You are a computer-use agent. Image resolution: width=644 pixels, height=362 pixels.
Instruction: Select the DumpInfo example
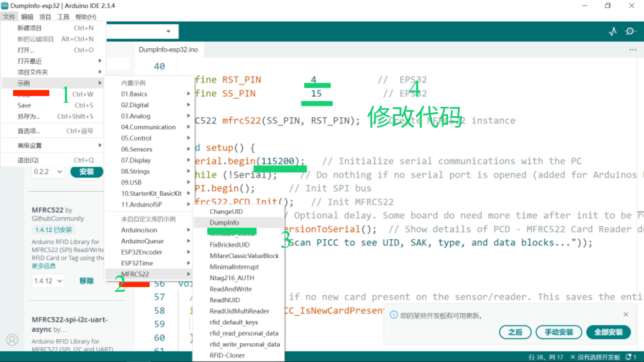pyautogui.click(x=224, y=223)
